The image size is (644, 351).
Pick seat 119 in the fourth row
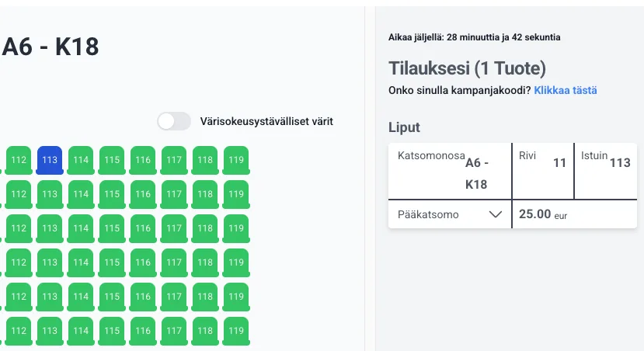click(235, 262)
